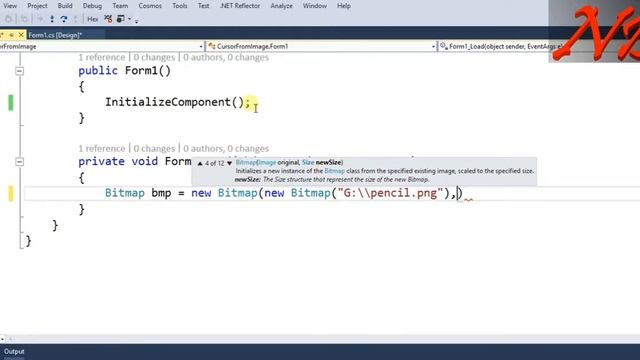Viewport: 640px width, 360px height.
Task: Show previous overload in signature tooltip
Action: [200, 163]
